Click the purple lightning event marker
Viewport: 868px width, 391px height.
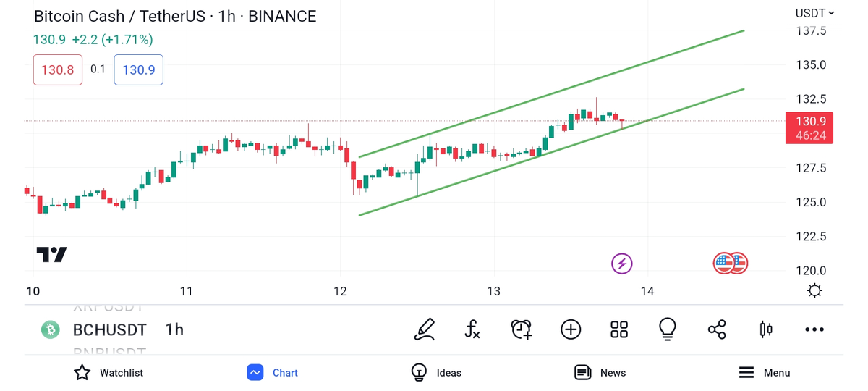click(622, 263)
